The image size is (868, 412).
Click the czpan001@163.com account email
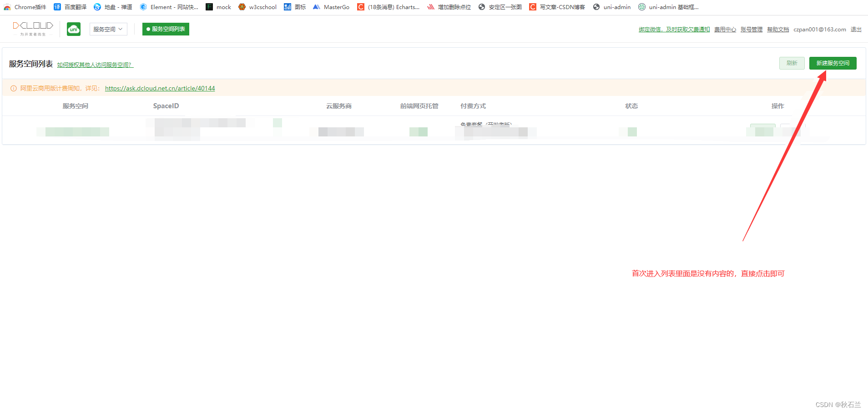click(819, 30)
